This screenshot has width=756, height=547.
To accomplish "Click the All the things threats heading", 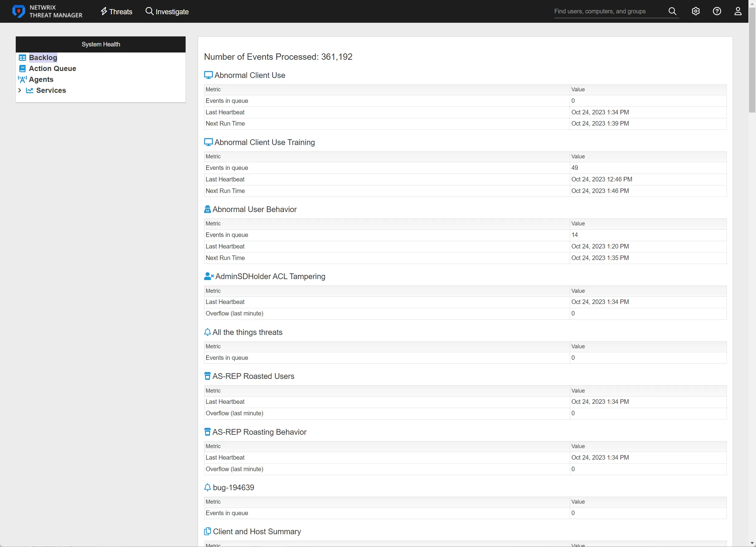I will pyautogui.click(x=247, y=332).
